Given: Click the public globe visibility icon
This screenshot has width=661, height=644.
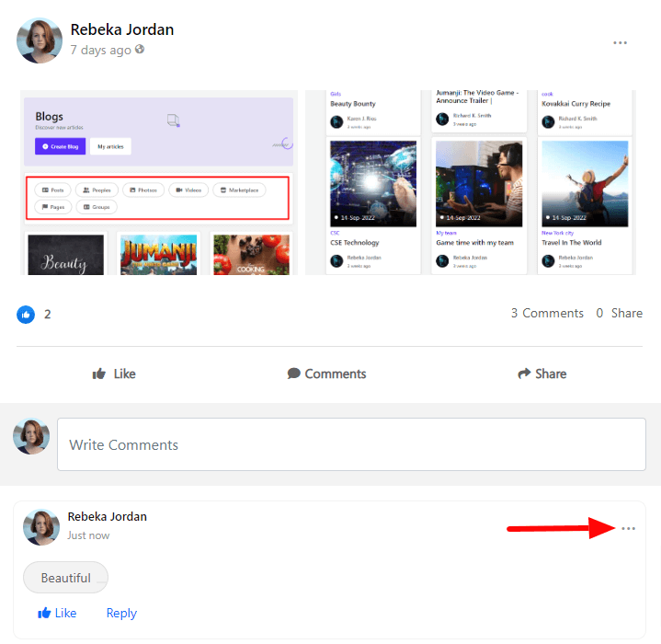Looking at the screenshot, I should [140, 50].
